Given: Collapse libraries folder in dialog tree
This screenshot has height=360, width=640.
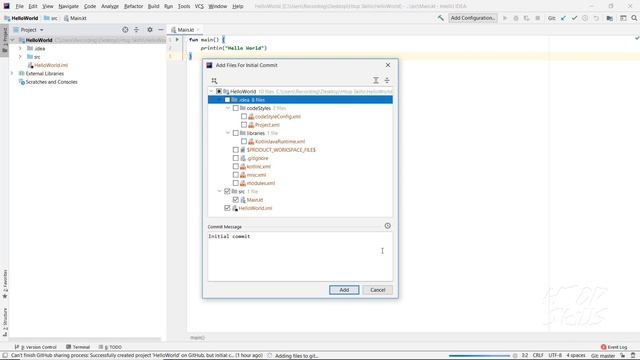Looking at the screenshot, I should click(x=228, y=133).
